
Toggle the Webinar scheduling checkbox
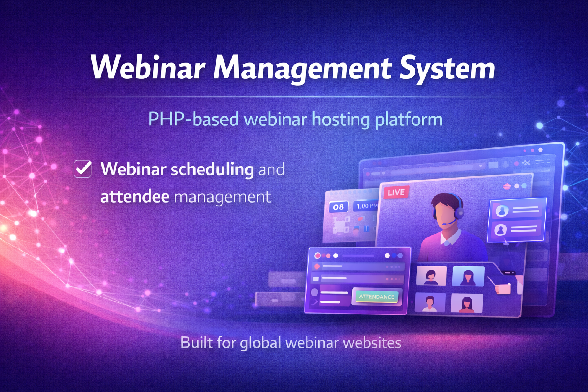point(83,169)
